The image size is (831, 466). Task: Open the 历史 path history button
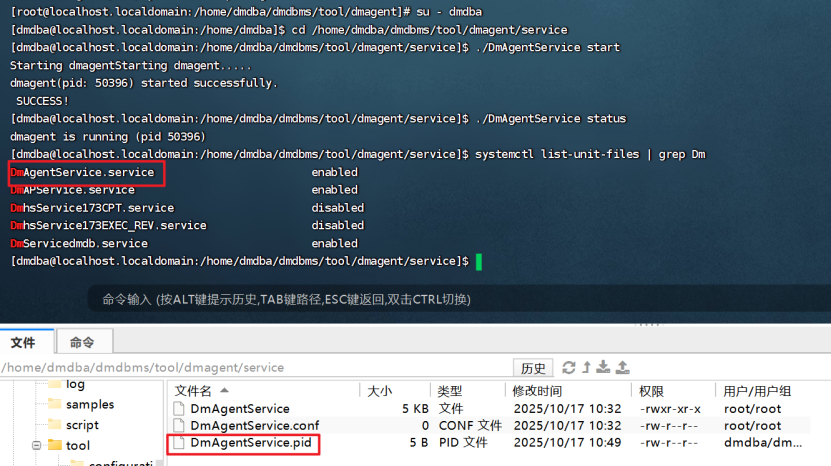coord(533,368)
